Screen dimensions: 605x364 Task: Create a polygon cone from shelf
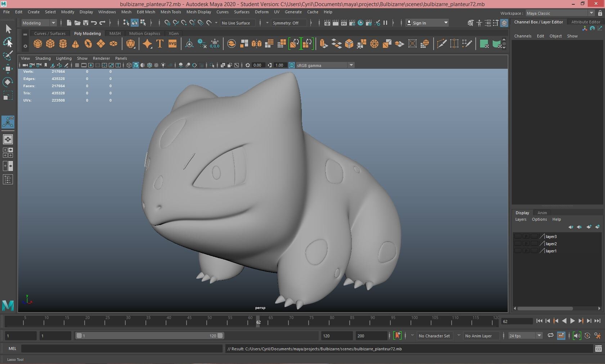click(76, 44)
